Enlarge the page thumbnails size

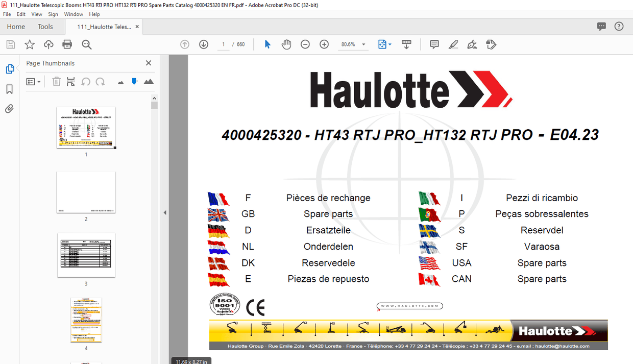[x=148, y=81]
